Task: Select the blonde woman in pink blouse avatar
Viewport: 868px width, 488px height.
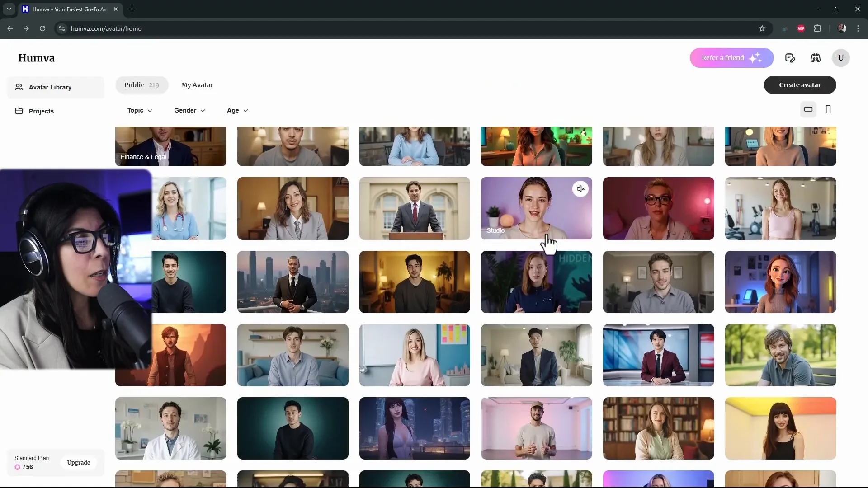Action: click(415, 355)
